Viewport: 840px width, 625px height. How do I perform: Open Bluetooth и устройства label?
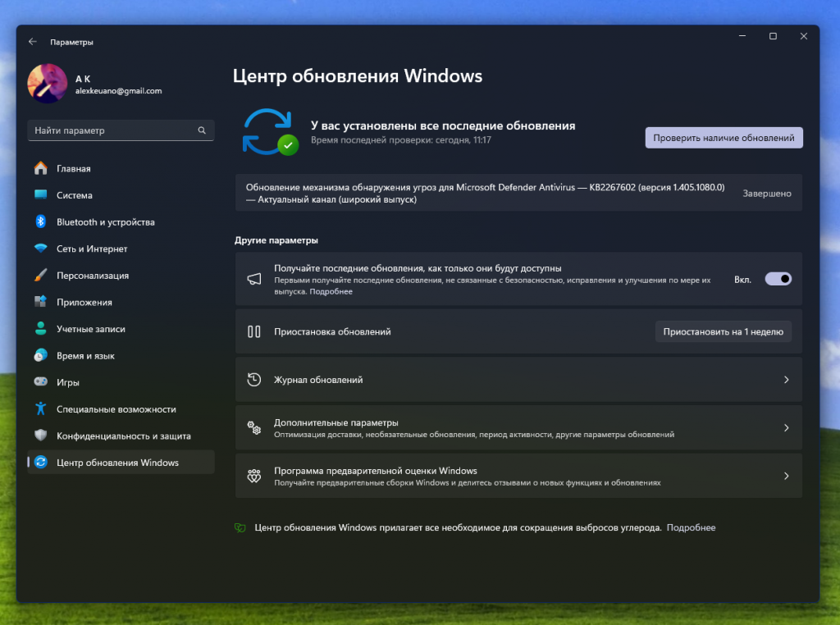[x=106, y=222]
